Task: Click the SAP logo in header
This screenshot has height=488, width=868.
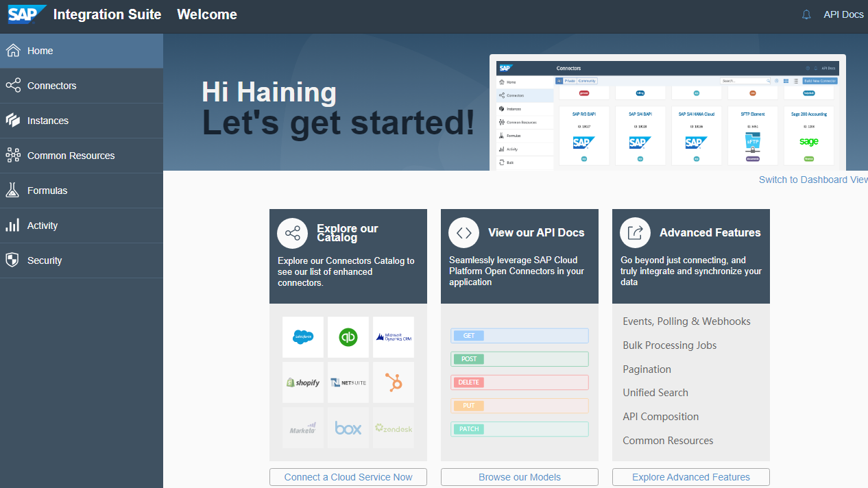Action: tap(27, 14)
